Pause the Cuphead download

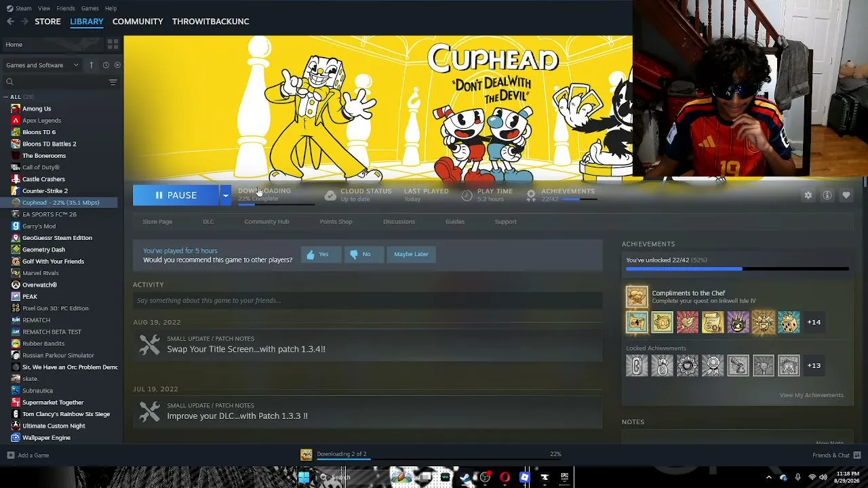(x=176, y=195)
